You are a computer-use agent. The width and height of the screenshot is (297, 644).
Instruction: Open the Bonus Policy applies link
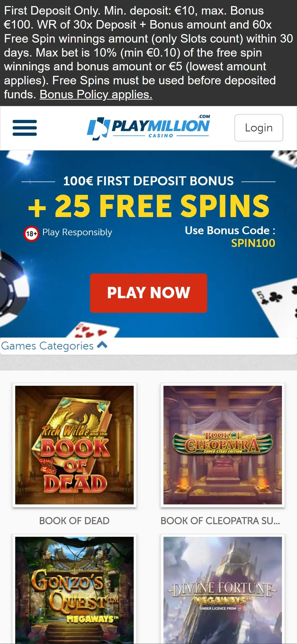pyautogui.click(x=96, y=94)
